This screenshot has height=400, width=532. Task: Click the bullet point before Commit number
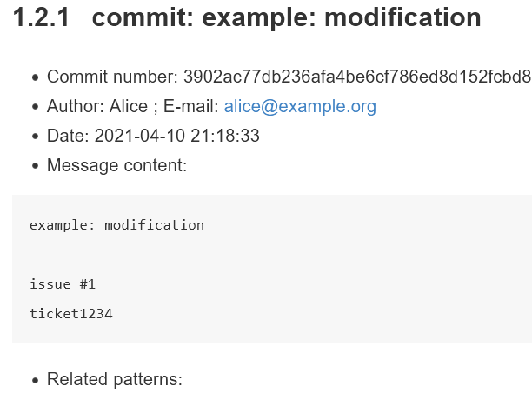[x=35, y=77]
